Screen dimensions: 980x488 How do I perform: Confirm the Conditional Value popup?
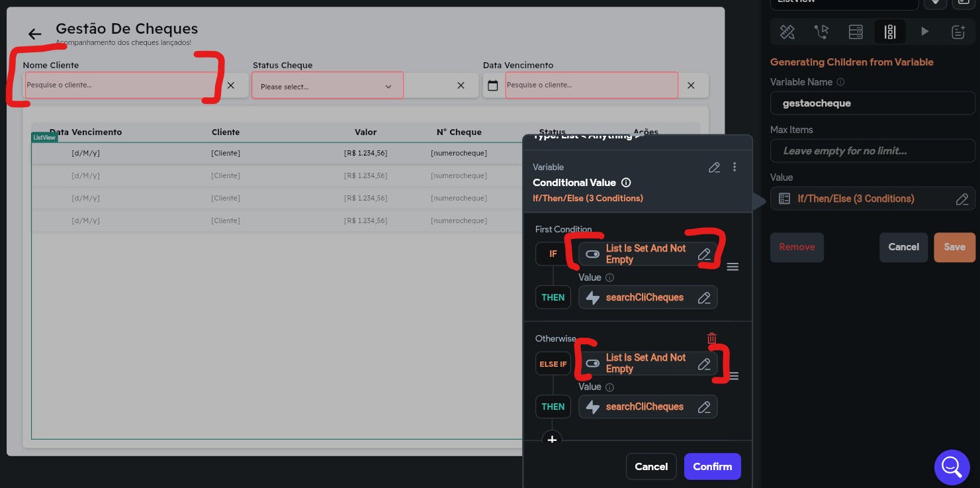point(712,467)
